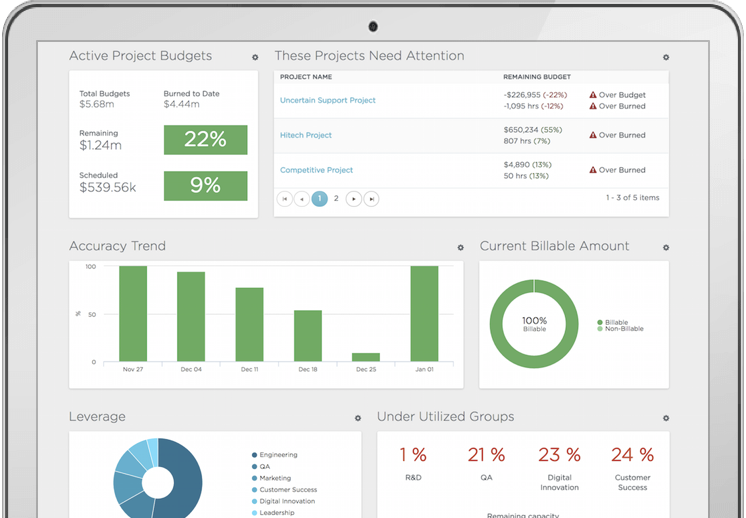Open Under Utilized Groups settings gear

(666, 418)
